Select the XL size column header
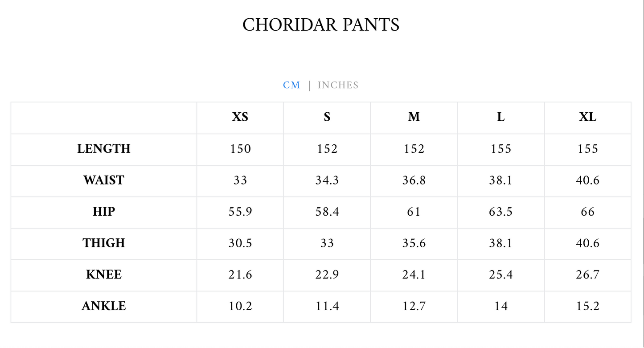644x348 pixels. point(587,117)
